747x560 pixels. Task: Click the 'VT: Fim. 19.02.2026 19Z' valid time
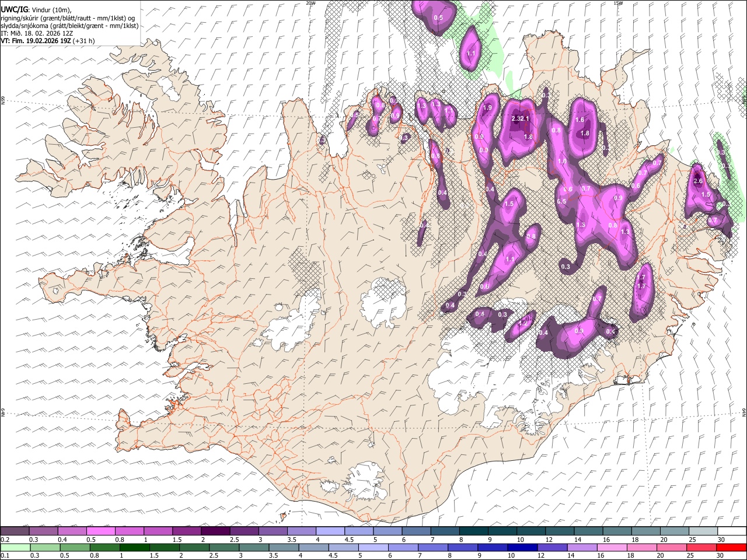click(x=36, y=41)
